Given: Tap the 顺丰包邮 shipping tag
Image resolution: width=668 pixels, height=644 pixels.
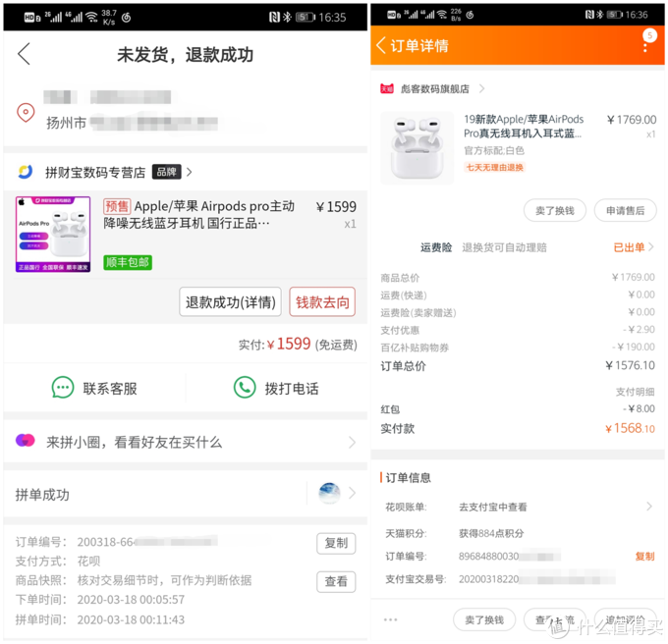Looking at the screenshot, I should coord(128,262).
